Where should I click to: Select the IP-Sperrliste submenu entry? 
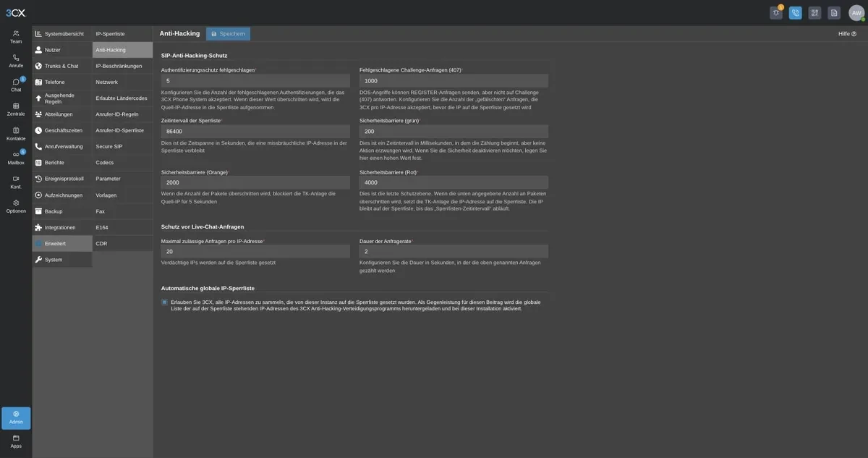coord(122,34)
